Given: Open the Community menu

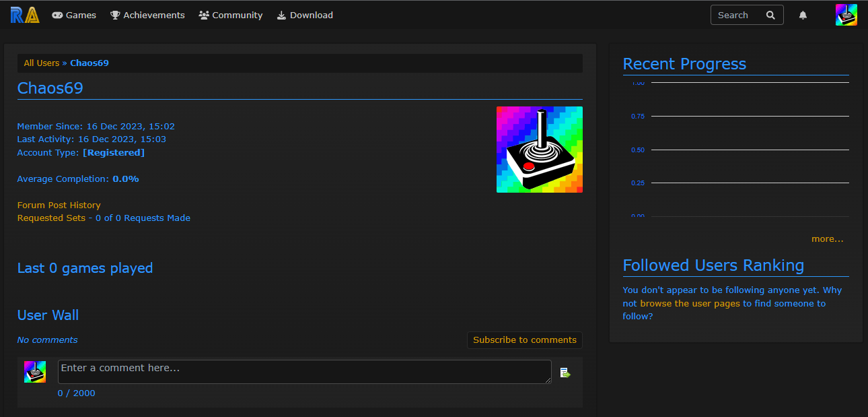Looking at the screenshot, I should click(231, 15).
